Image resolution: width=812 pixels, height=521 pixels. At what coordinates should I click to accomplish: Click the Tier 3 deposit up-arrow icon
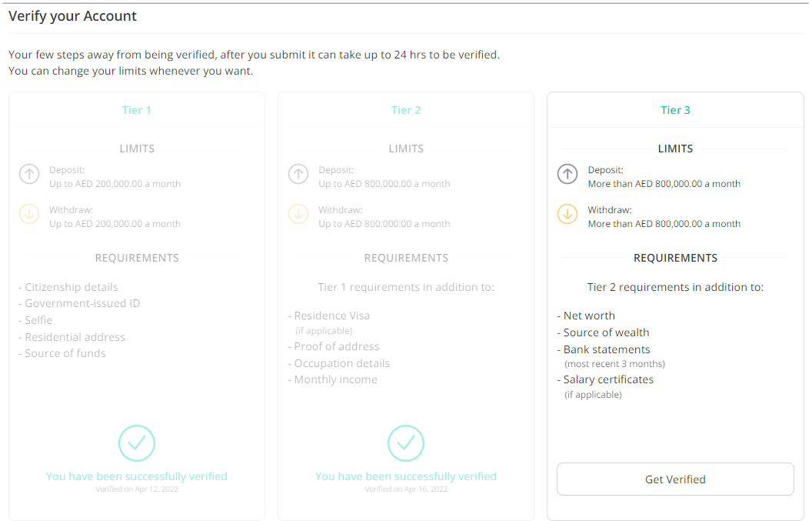point(567,174)
